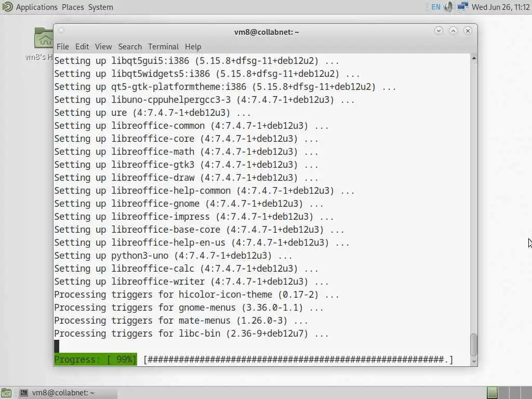Click the line 'Setting up libreoffice-calc'
The width and height of the screenshot is (532, 399).
[187, 269]
